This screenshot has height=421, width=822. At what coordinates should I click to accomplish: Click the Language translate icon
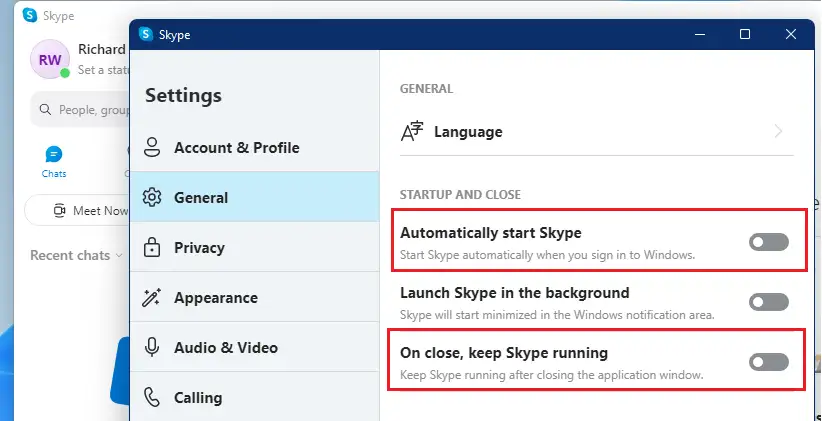coord(412,132)
